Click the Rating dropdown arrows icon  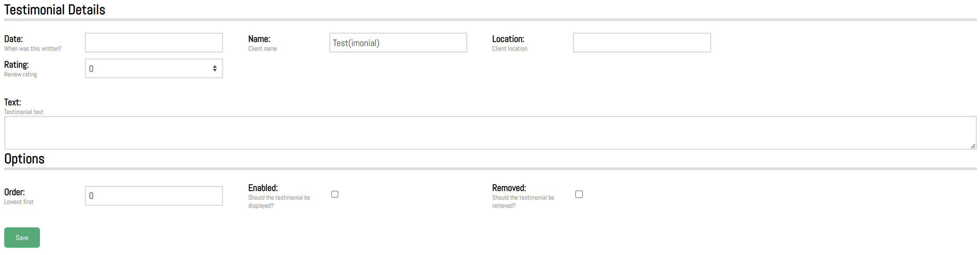pos(215,68)
